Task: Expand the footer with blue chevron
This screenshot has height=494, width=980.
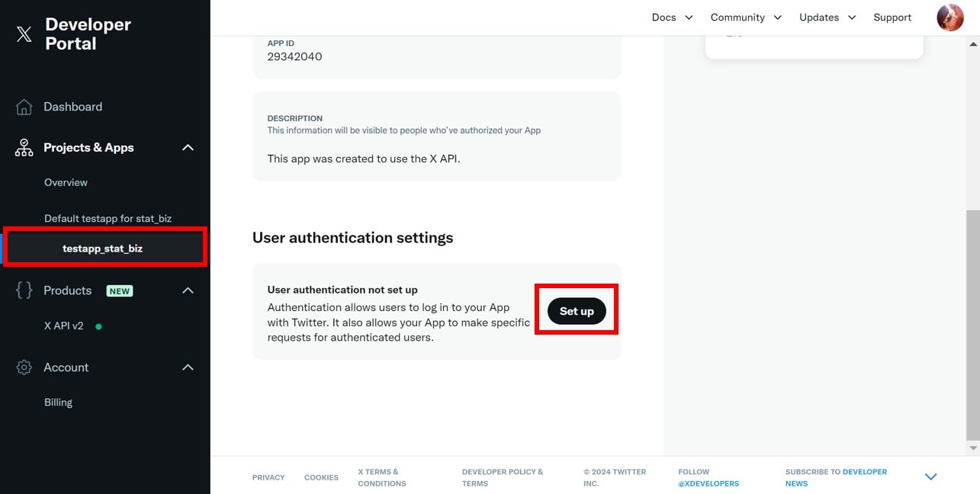Action: [x=930, y=477]
